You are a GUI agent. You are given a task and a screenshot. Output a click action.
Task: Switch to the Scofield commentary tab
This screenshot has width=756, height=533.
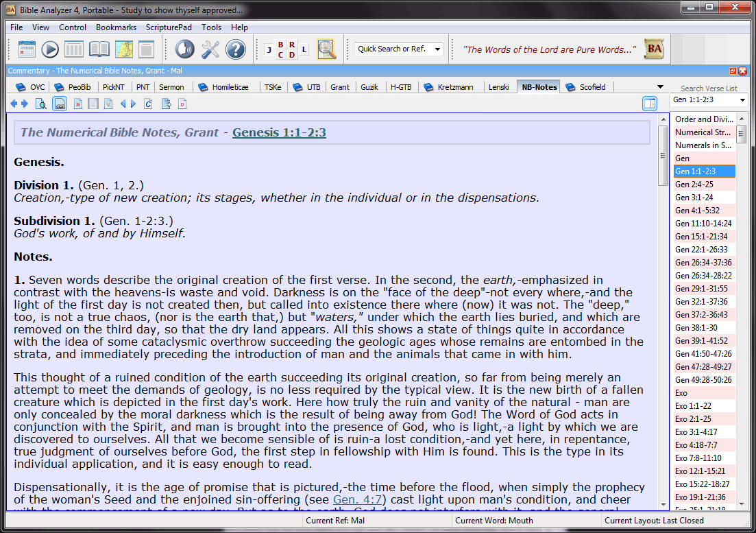point(592,87)
